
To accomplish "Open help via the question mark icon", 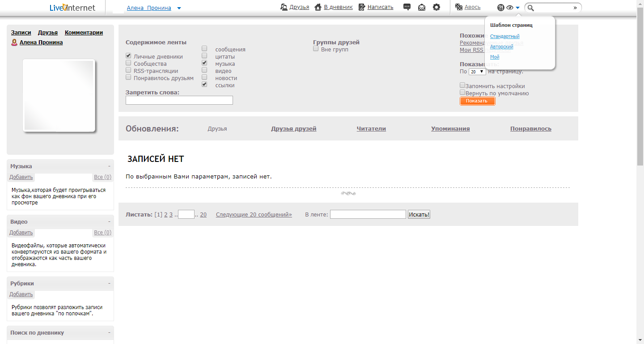I will [x=501, y=8].
